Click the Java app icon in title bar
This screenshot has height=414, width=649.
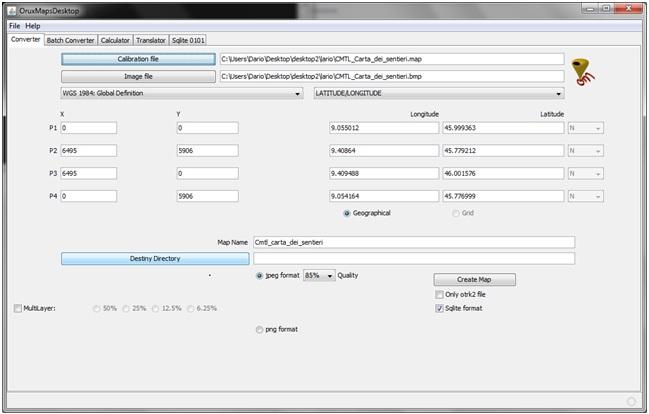click(x=13, y=11)
